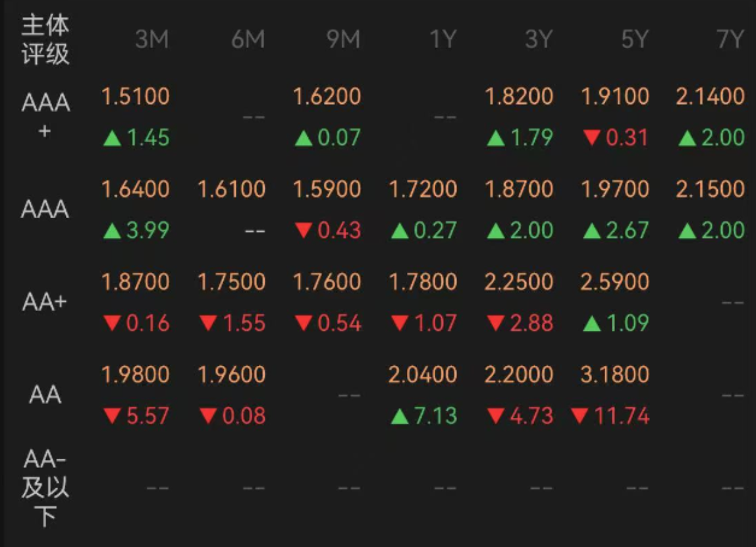The height and width of the screenshot is (547, 756).
Task: Select the 2.1500 yield in the 7Y column
Action: pos(711,190)
